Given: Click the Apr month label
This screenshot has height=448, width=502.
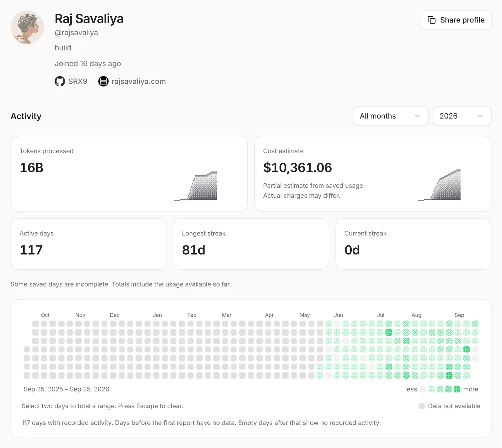Looking at the screenshot, I should coord(269,315).
